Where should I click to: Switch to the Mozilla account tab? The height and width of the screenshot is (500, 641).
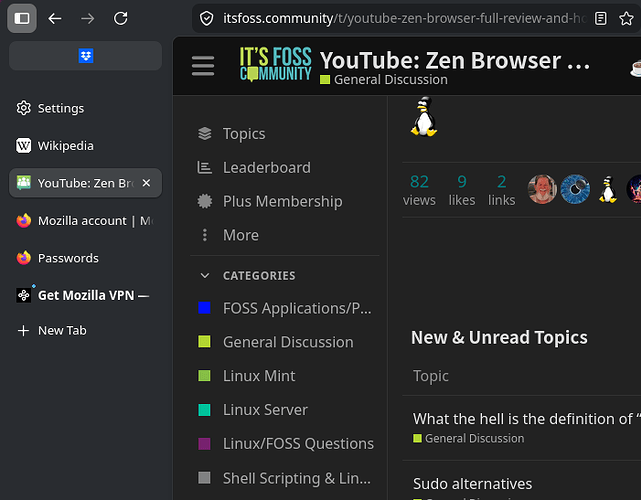(85, 221)
